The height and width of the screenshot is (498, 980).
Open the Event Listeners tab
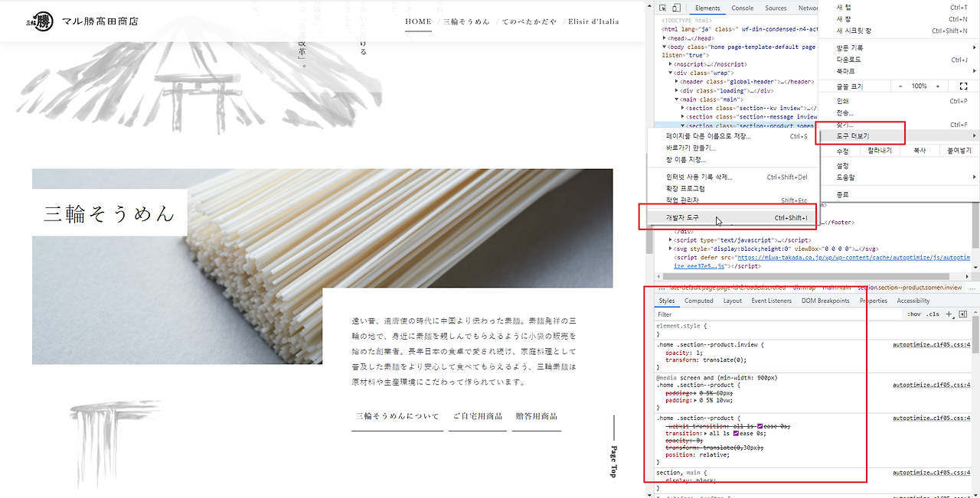(x=772, y=301)
